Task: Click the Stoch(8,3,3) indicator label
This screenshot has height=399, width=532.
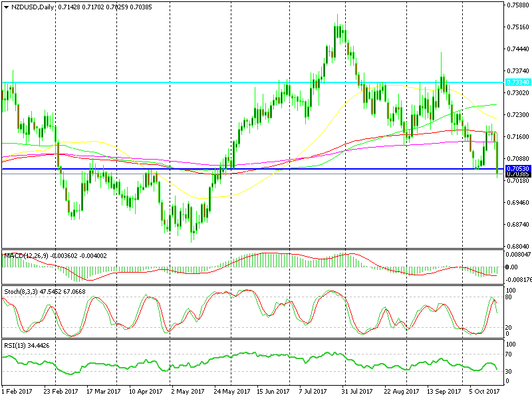Action: pyautogui.click(x=19, y=291)
